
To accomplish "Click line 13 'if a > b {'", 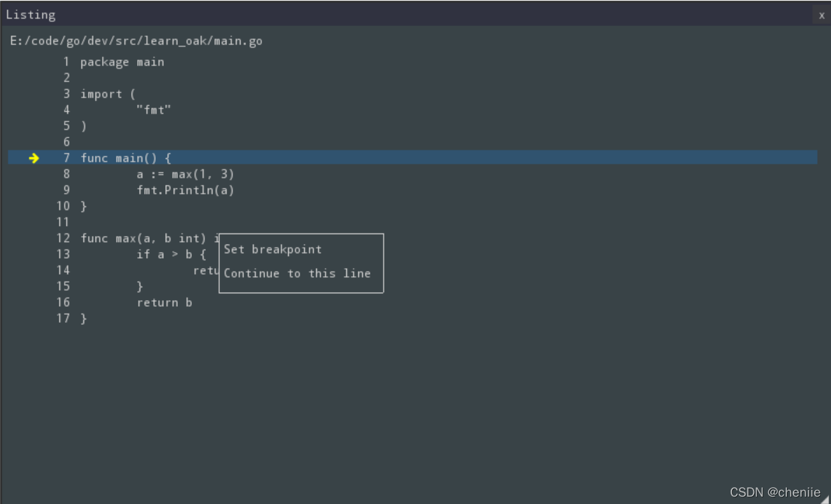I will (172, 254).
